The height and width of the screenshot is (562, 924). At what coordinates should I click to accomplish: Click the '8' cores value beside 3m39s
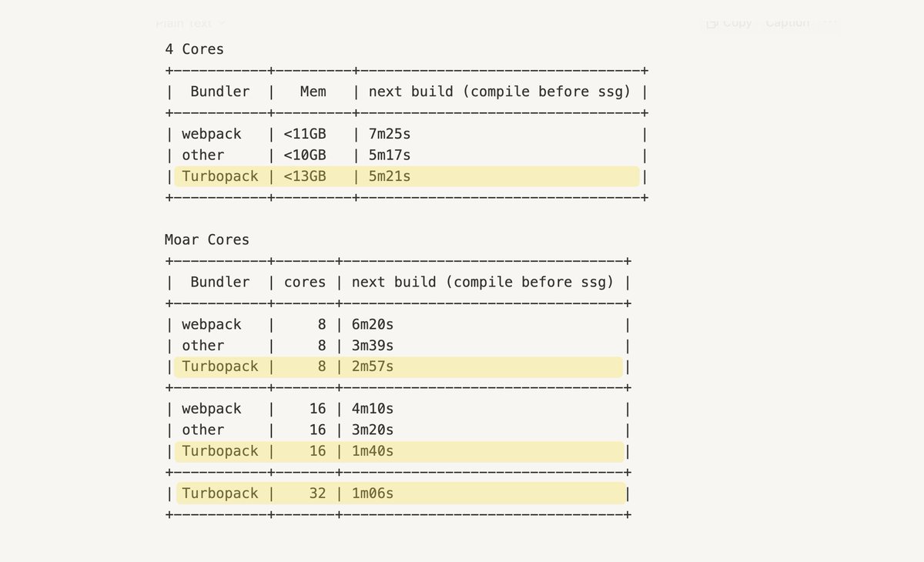coord(322,345)
